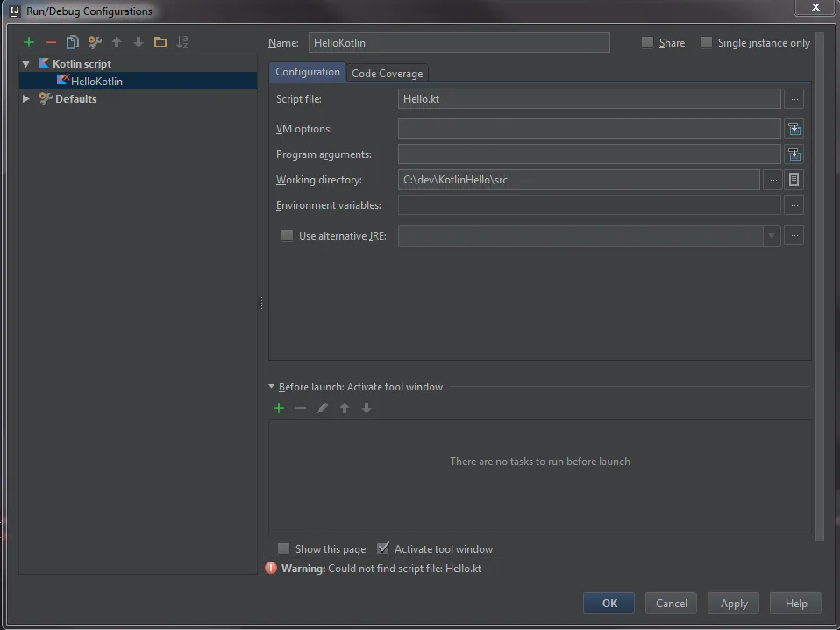
Task: Close the Run/Debug Configurations dialog
Action: (x=815, y=7)
